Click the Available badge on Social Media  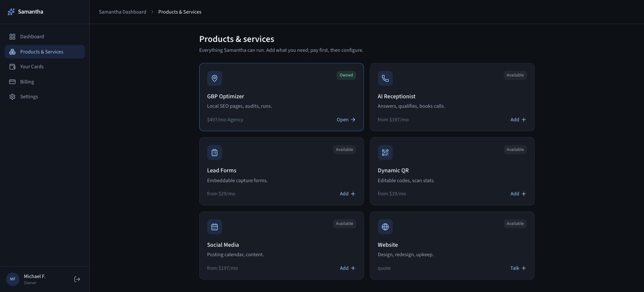345,224
